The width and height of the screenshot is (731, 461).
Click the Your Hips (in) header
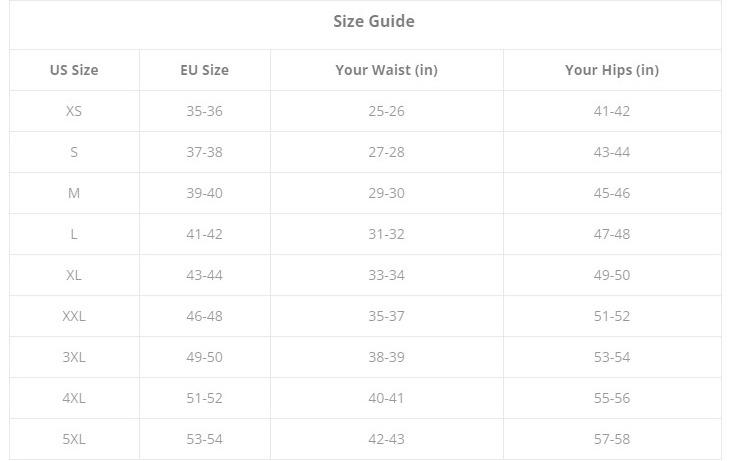pyautogui.click(x=611, y=70)
